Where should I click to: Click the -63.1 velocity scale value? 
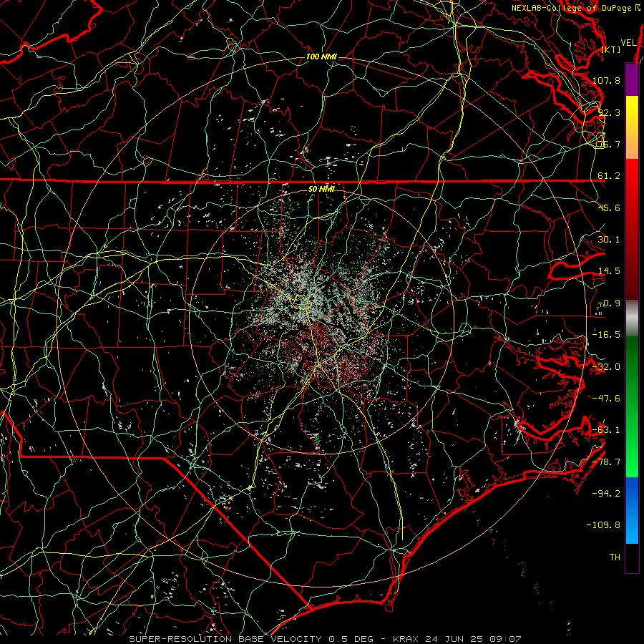pyautogui.click(x=606, y=430)
